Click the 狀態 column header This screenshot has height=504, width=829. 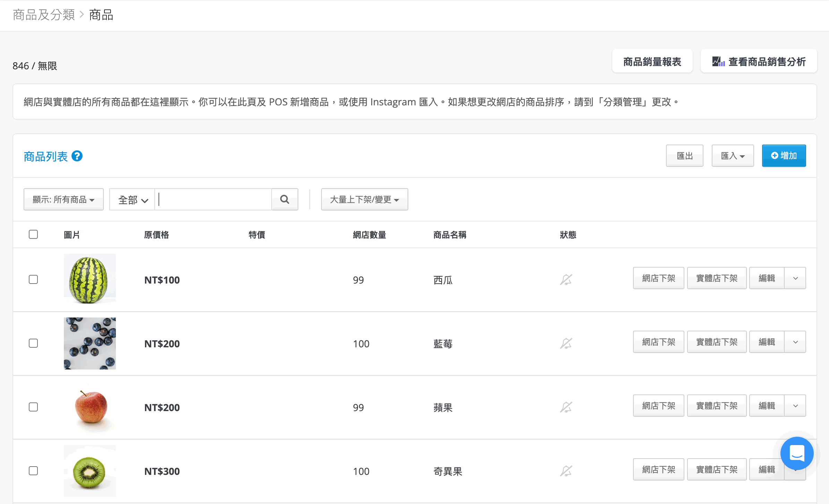coord(568,235)
